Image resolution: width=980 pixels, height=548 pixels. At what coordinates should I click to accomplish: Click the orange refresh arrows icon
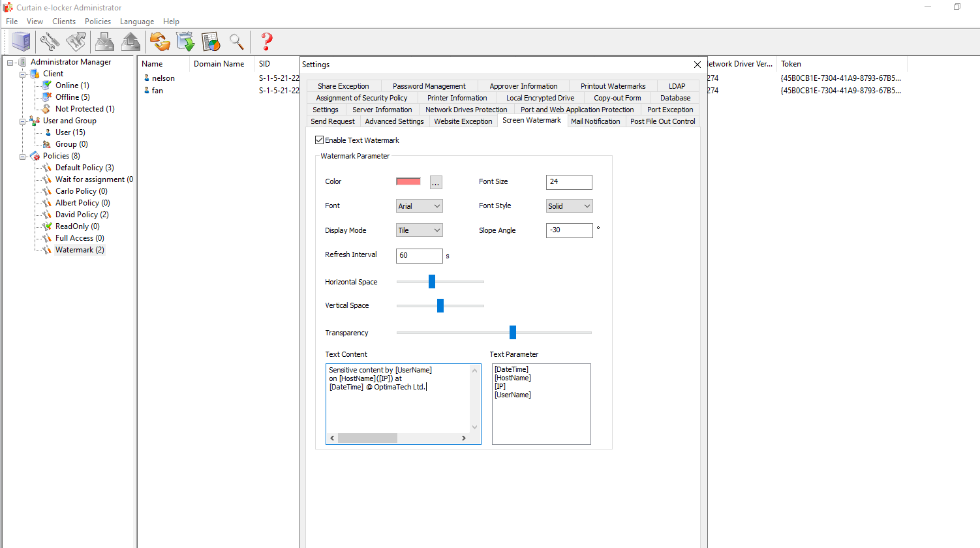pyautogui.click(x=160, y=42)
